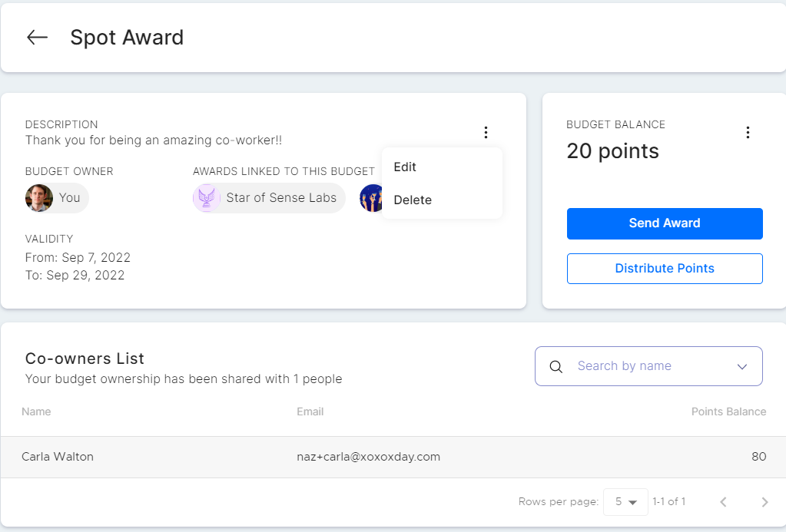Click the Name column header

tap(36, 411)
